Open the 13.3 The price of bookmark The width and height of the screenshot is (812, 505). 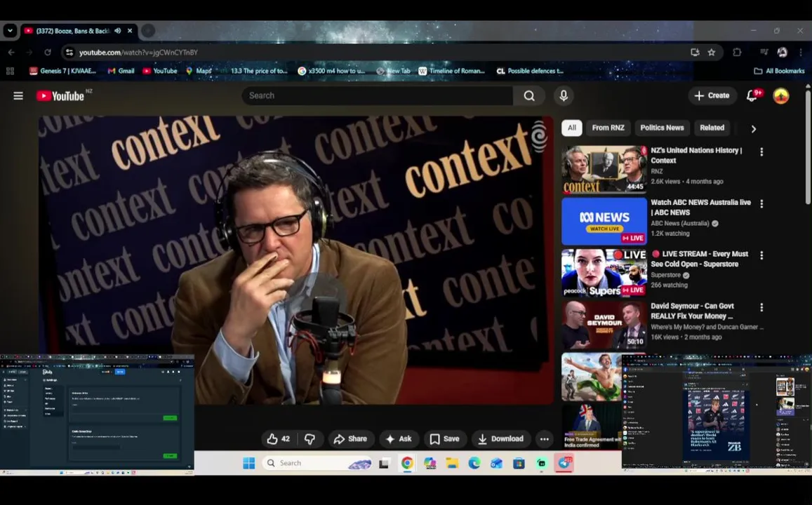pyautogui.click(x=254, y=71)
